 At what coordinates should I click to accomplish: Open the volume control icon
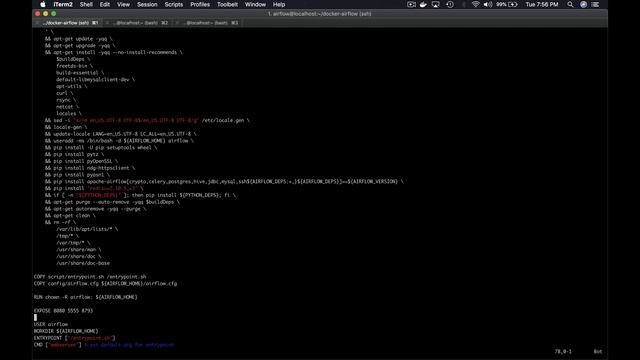(x=488, y=4)
